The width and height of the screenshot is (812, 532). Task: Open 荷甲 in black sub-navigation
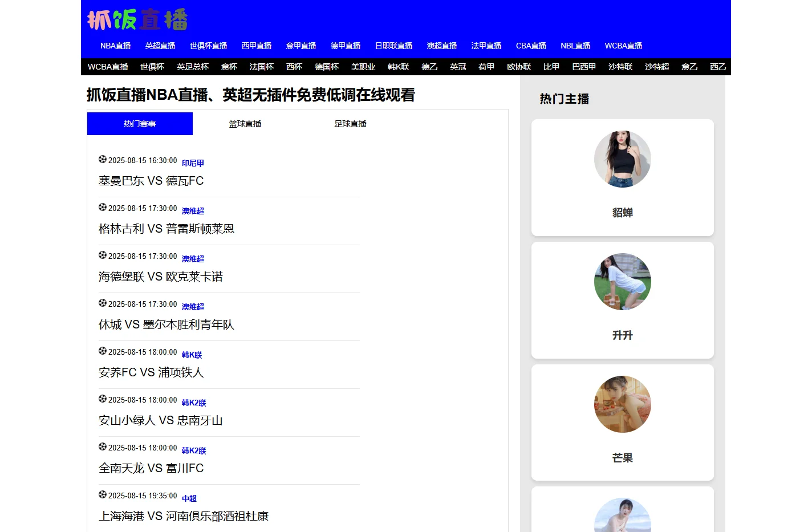point(486,67)
